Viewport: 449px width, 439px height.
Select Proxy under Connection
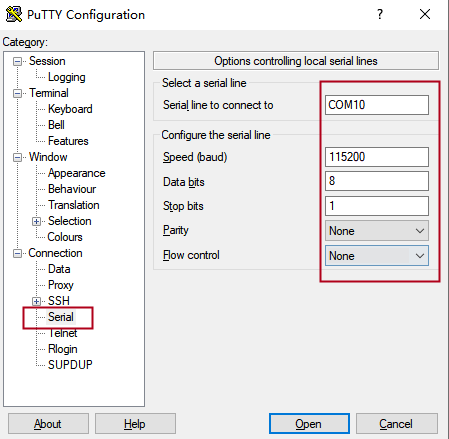click(61, 285)
